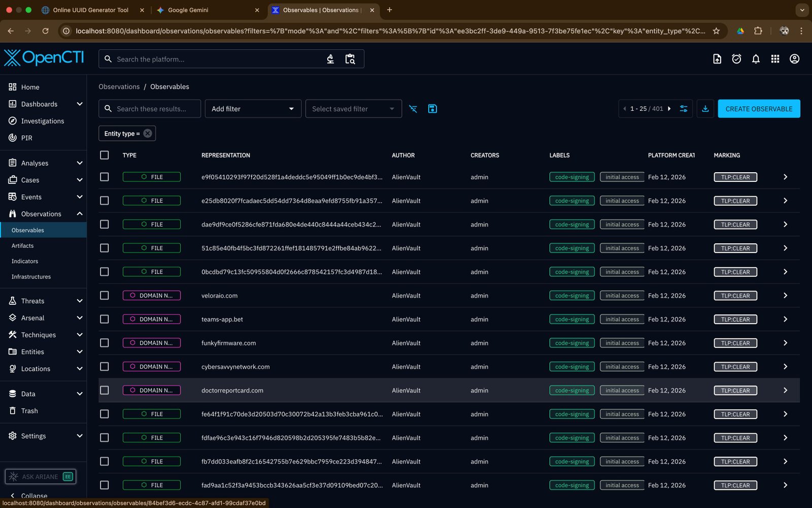Open the apps grid icon
812x508 pixels.
tap(775, 59)
